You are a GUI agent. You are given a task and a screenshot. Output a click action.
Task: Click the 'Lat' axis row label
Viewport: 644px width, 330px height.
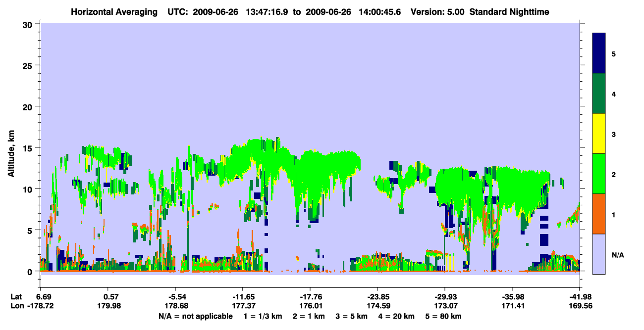click(x=16, y=297)
